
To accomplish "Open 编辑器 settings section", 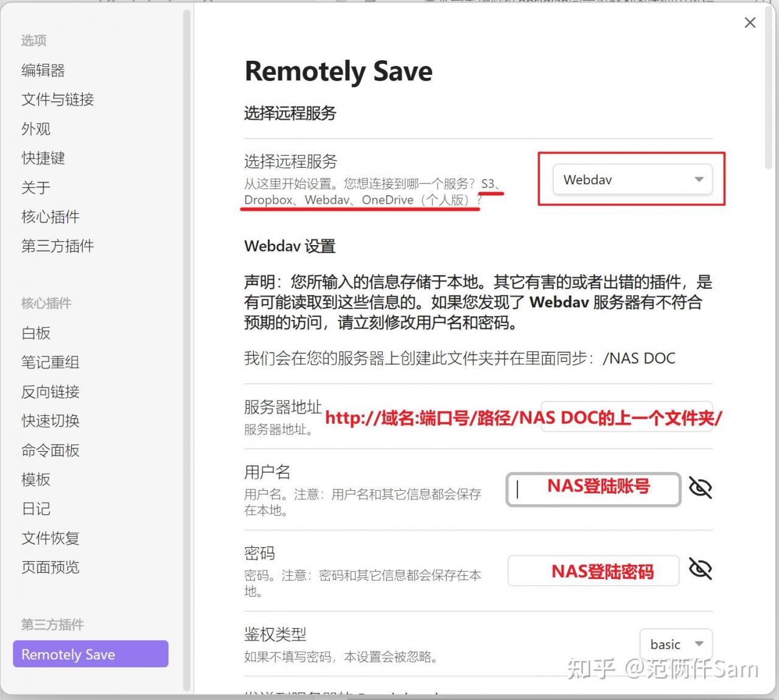I will [43, 71].
